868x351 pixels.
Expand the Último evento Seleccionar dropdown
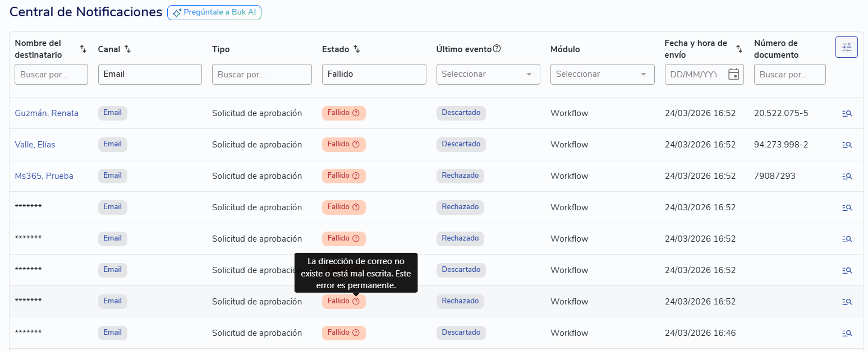[x=488, y=74]
